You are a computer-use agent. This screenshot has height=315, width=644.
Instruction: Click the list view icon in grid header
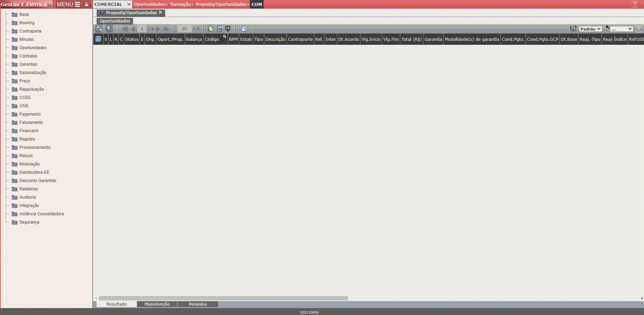(98, 39)
